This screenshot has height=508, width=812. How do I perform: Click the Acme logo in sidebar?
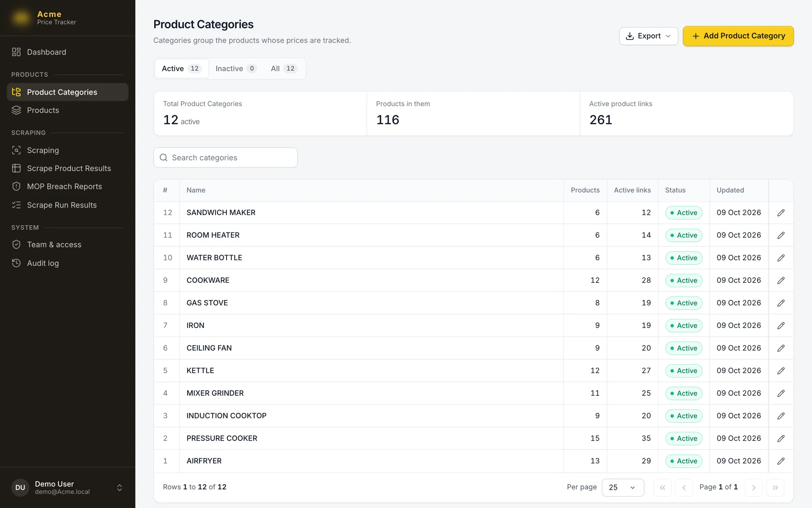(x=21, y=18)
